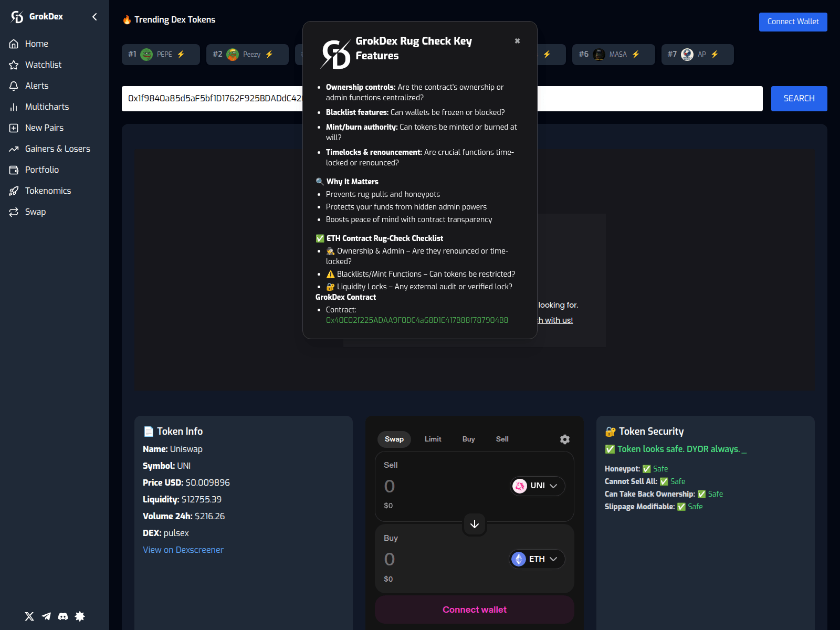
Task: Switch to the Limit tab
Action: pos(433,439)
